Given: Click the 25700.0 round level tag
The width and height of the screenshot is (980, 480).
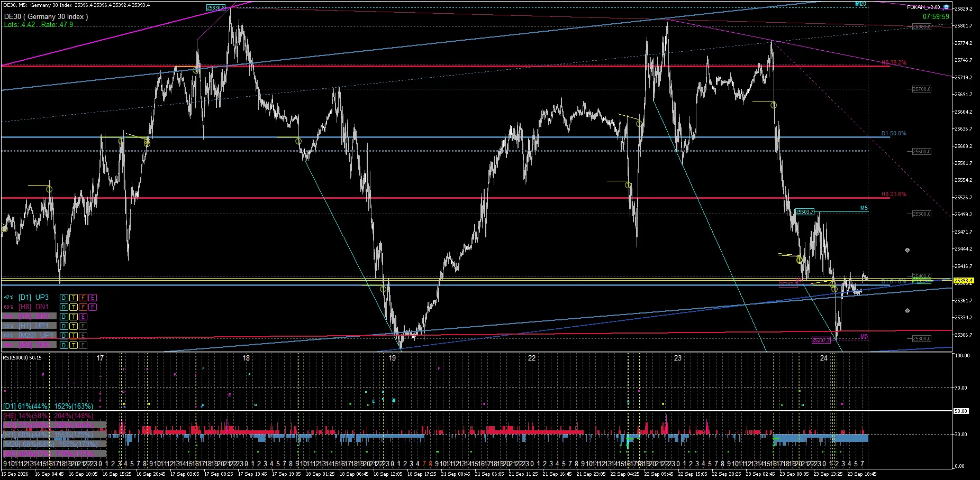Looking at the screenshot, I should 922,89.
